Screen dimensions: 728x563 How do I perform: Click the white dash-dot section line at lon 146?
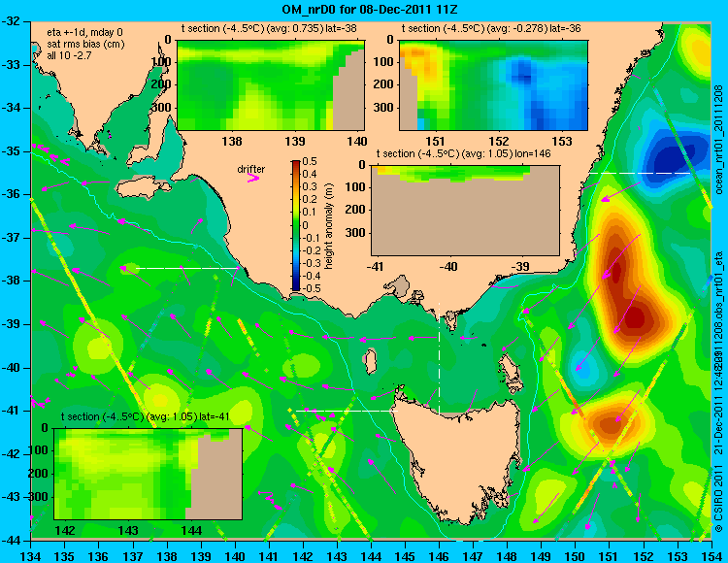point(439,359)
